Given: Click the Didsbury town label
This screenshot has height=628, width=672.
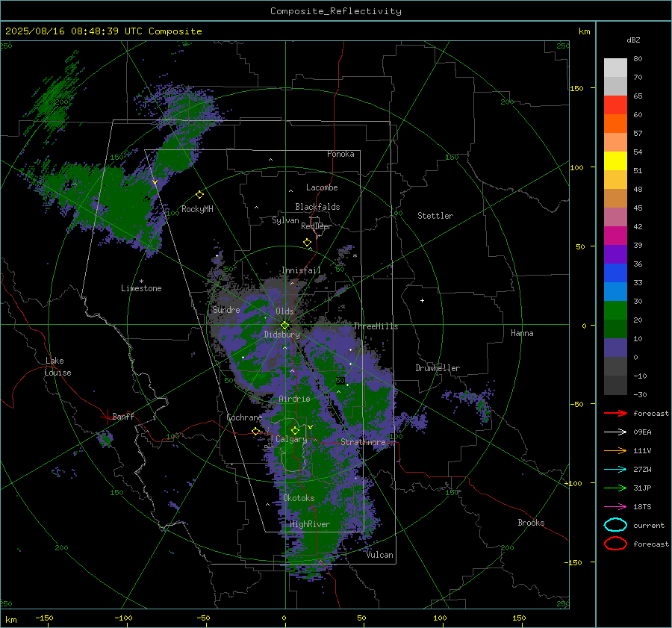Looking at the screenshot, I should click(x=281, y=335).
